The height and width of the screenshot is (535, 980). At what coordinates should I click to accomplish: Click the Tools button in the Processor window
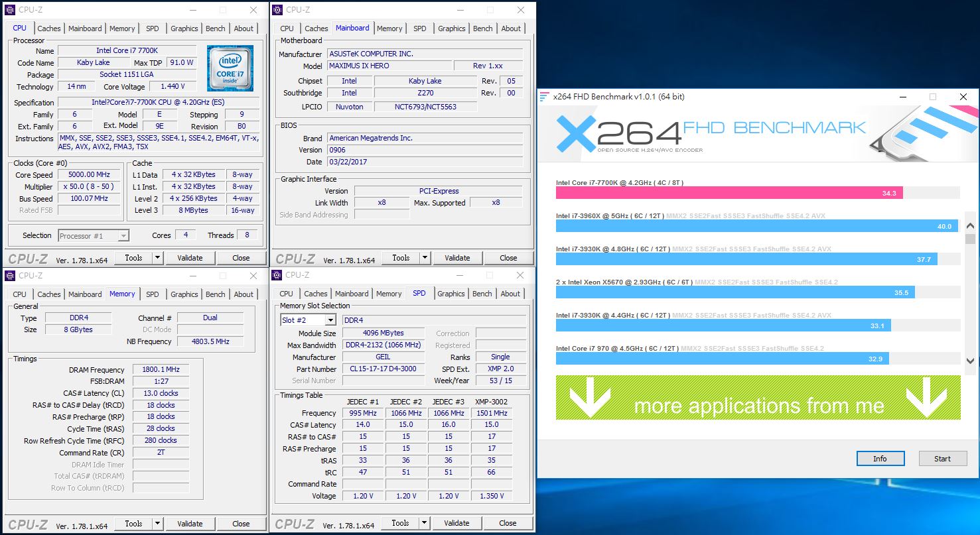[133, 258]
